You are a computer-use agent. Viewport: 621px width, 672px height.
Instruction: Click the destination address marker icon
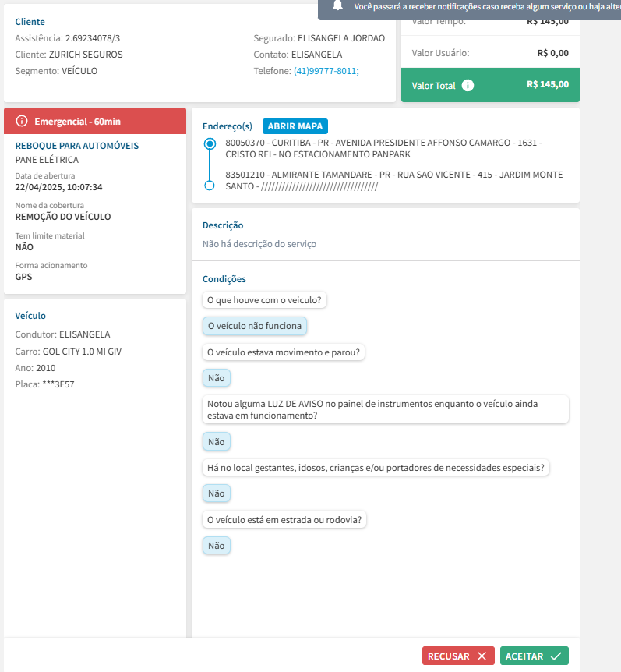pos(209,186)
